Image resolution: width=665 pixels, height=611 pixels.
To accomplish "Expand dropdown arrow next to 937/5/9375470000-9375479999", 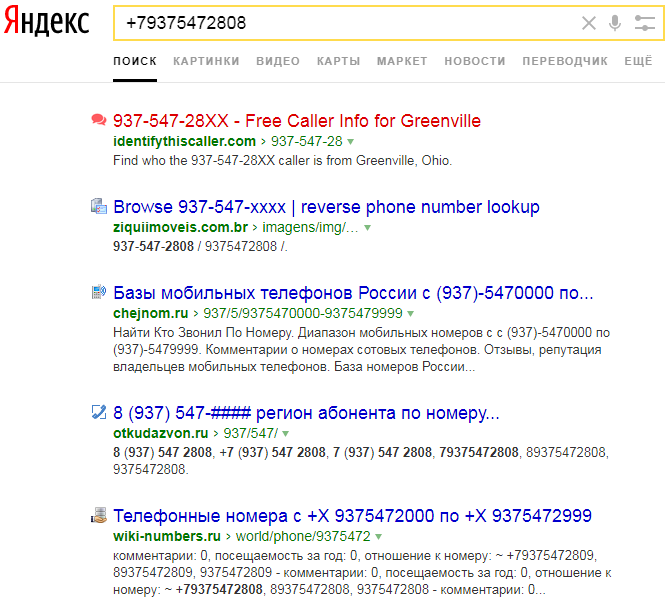I will 411,314.
